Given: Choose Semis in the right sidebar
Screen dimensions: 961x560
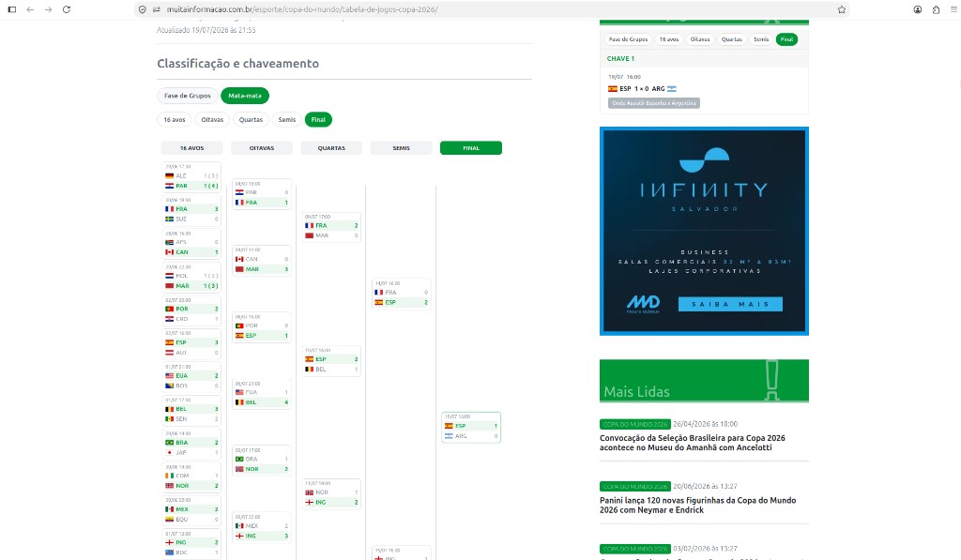Looking at the screenshot, I should [x=761, y=39].
